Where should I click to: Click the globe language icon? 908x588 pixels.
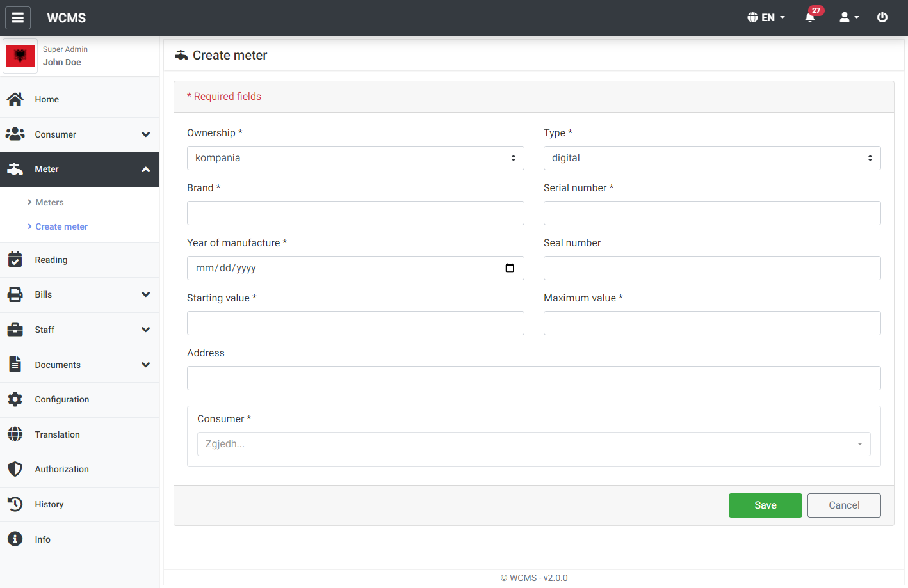click(753, 18)
